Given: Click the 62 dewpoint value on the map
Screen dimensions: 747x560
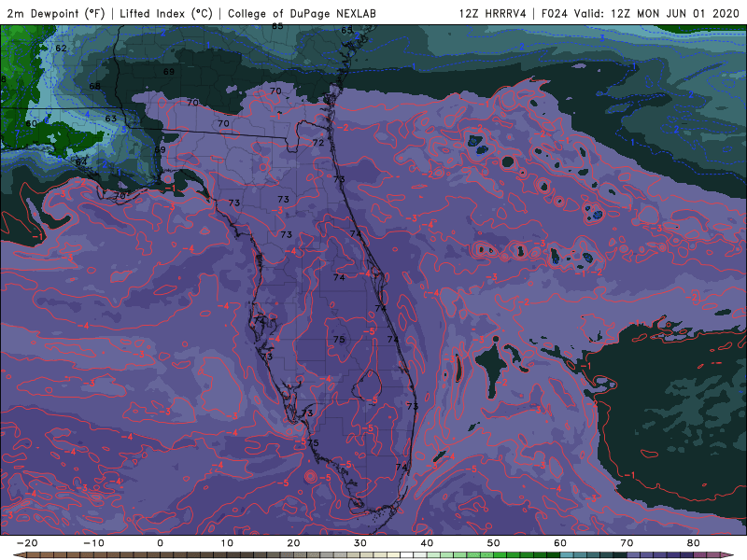Looking at the screenshot, I should [61, 49].
